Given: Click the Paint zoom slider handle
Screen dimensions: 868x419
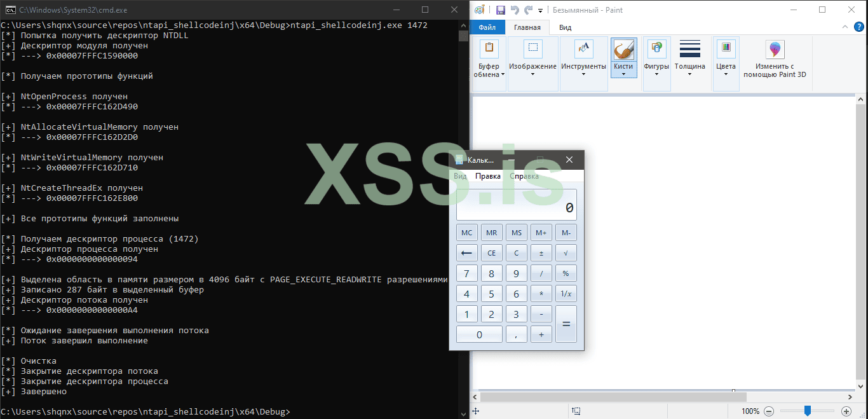Looking at the screenshot, I should (808, 411).
